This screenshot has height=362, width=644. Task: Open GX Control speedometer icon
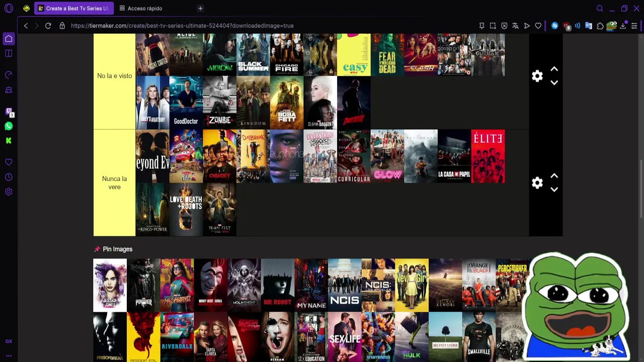coord(9,75)
